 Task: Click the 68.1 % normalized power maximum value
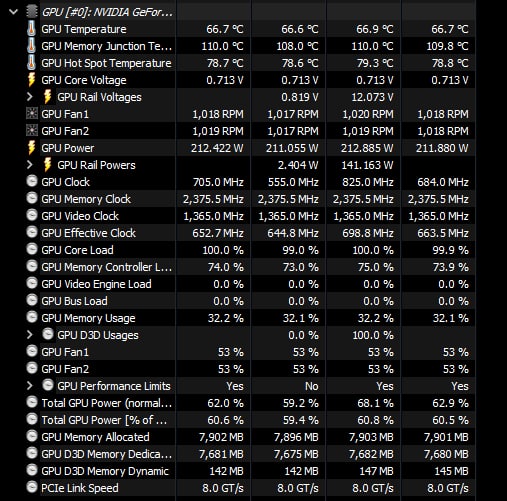(x=375, y=403)
